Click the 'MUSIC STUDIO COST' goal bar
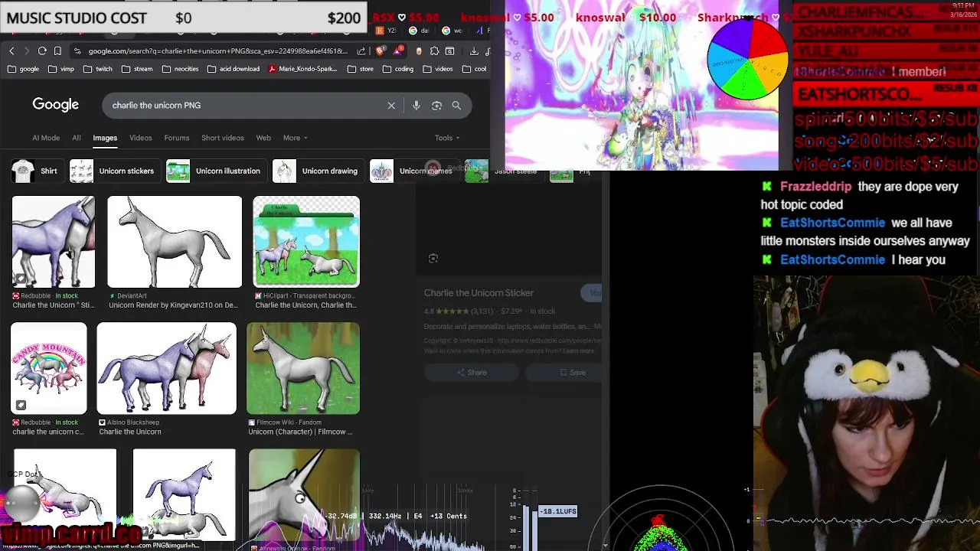980x551 pixels. click(184, 18)
